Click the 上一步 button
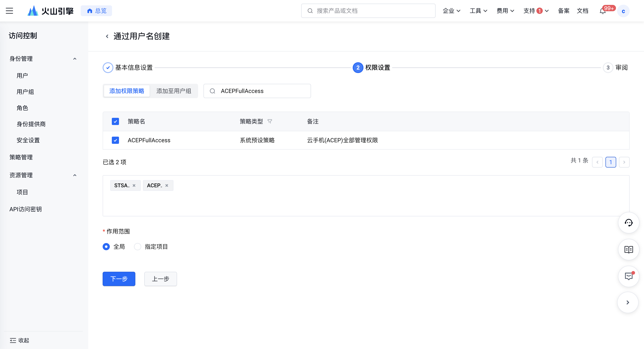 point(160,279)
